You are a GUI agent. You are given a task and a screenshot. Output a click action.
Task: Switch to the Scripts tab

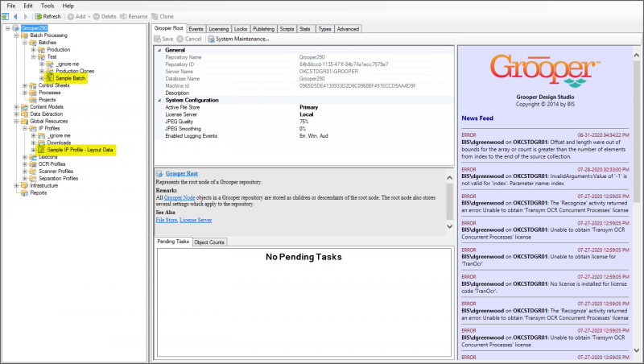click(x=287, y=29)
